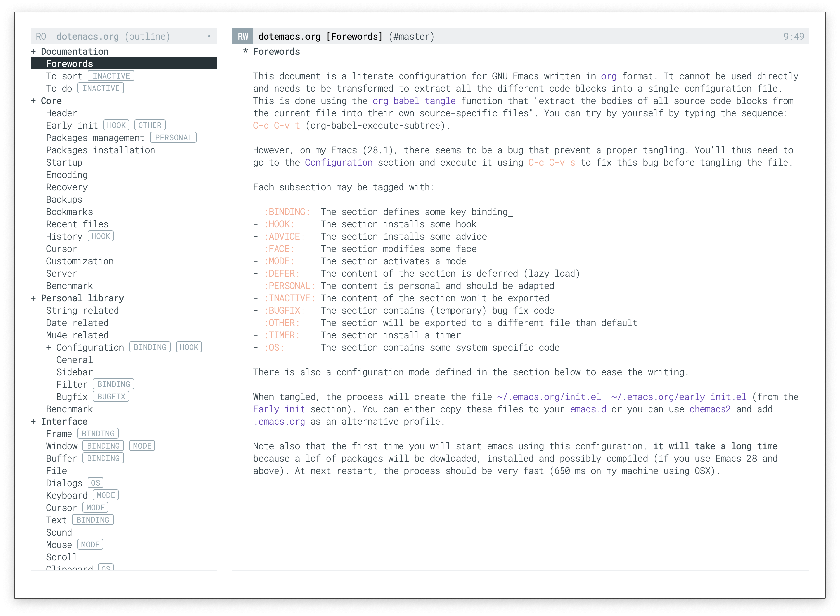Toggle the INACTIVE tag on To sort
Viewport: 840px width, 616px height.
pyautogui.click(x=110, y=76)
